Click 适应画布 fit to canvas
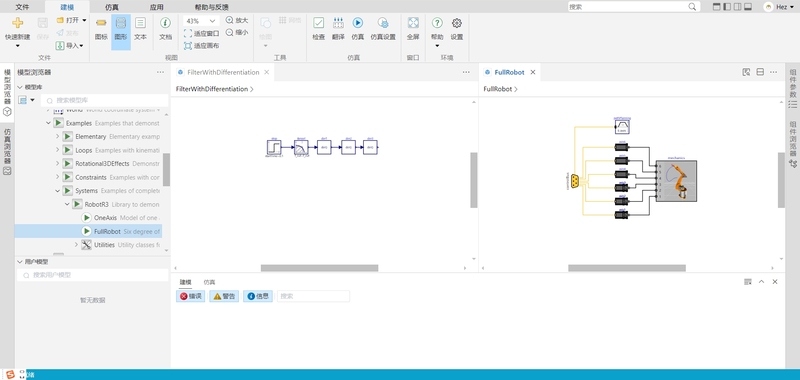 click(201, 45)
